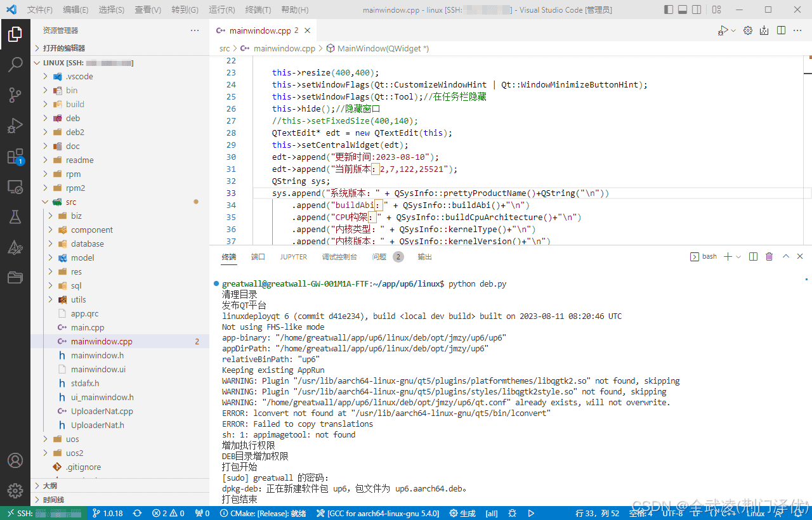Viewport: 812px width, 520px height.
Task: Open the Testing flask icon
Action: (x=15, y=217)
